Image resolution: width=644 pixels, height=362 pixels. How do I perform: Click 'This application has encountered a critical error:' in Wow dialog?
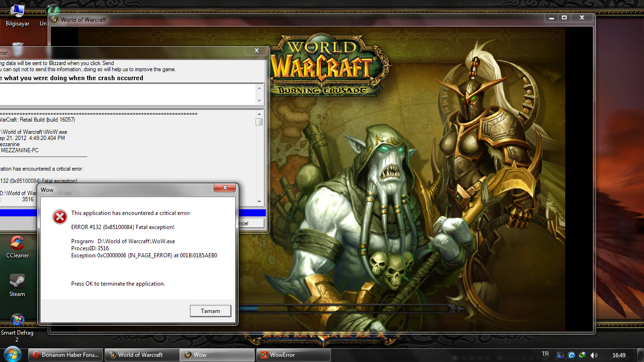pos(131,213)
